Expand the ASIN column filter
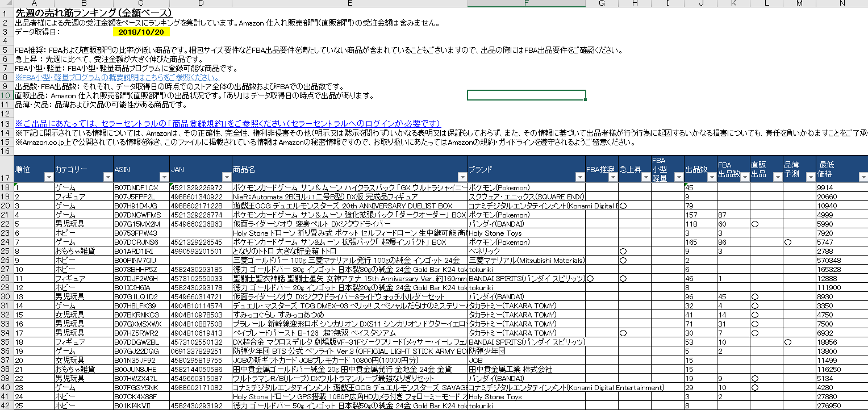 tap(164, 177)
